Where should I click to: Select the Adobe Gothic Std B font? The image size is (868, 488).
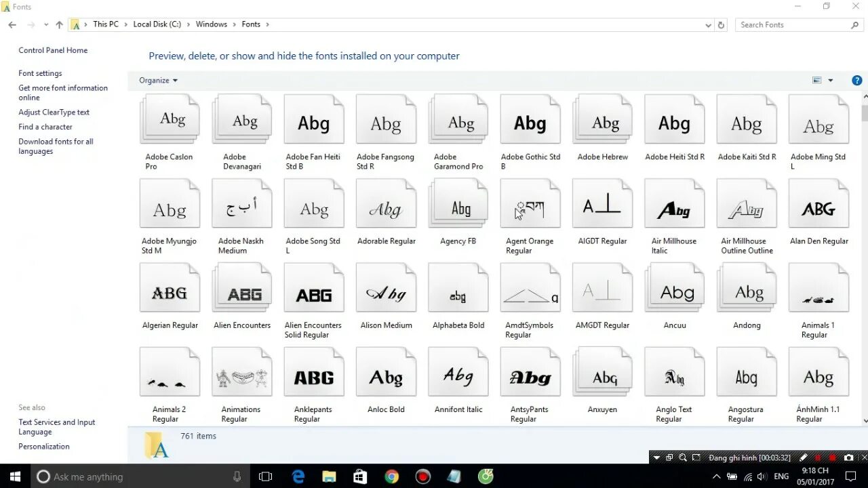click(530, 119)
